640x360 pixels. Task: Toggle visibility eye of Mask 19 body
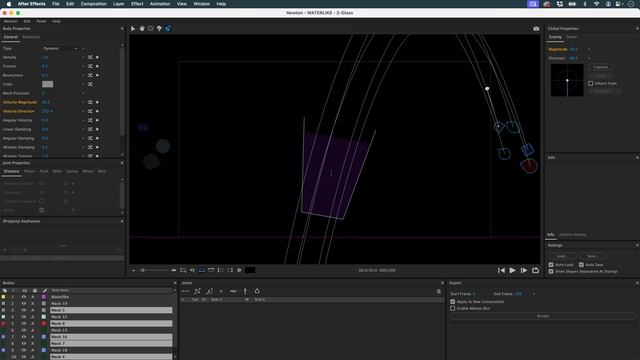pos(24,304)
